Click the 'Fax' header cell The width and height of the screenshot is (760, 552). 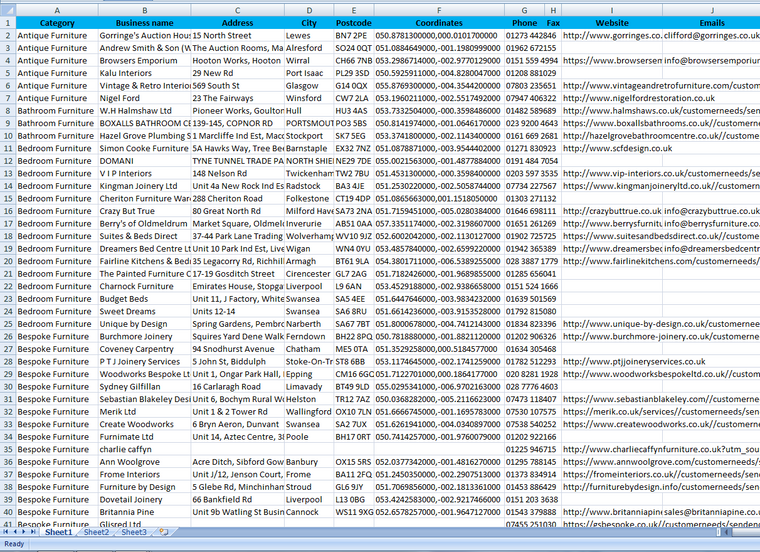pos(553,23)
